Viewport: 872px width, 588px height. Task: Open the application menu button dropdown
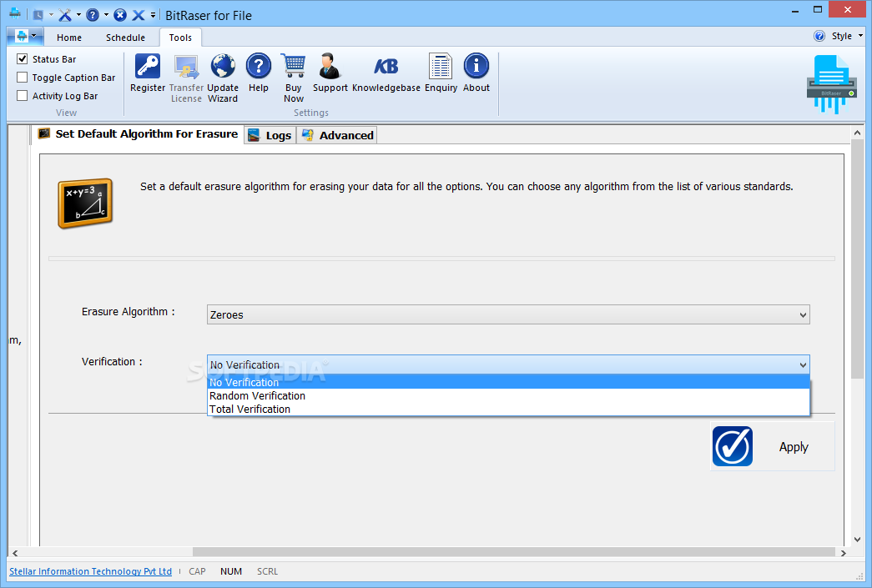click(x=26, y=37)
